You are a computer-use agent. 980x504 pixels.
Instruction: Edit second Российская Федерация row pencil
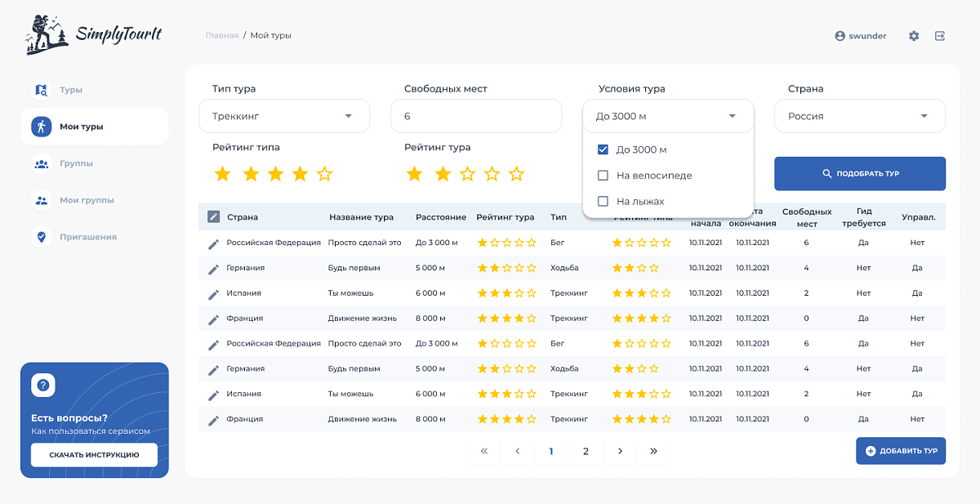(x=213, y=345)
